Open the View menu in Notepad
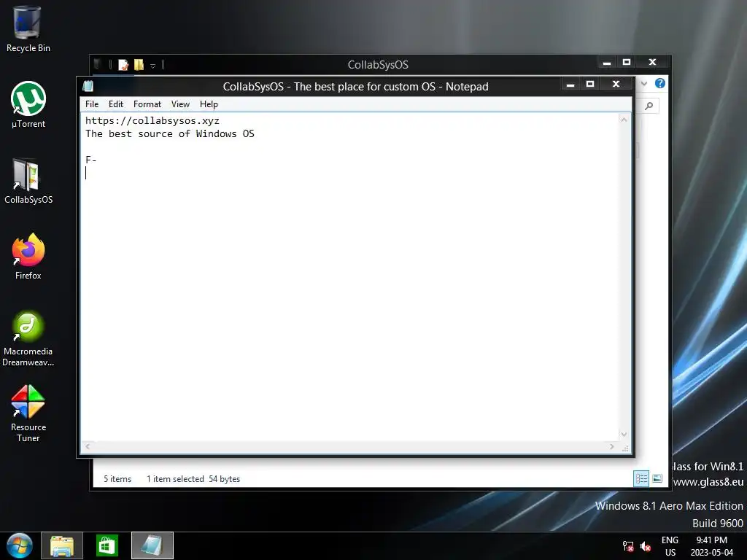747x560 pixels. coord(181,104)
